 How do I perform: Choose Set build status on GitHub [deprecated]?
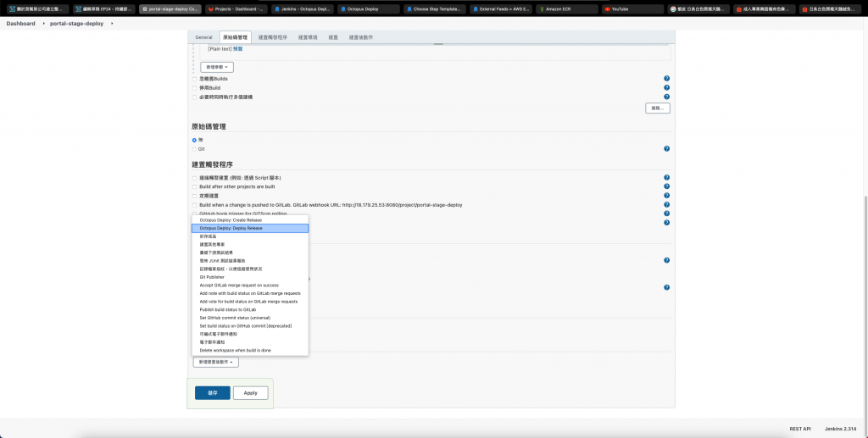pyautogui.click(x=250, y=325)
